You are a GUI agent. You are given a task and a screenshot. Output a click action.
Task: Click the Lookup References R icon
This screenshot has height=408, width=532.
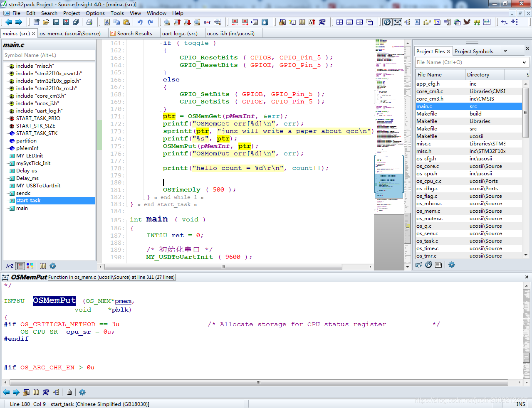pyautogui.click(x=322, y=22)
